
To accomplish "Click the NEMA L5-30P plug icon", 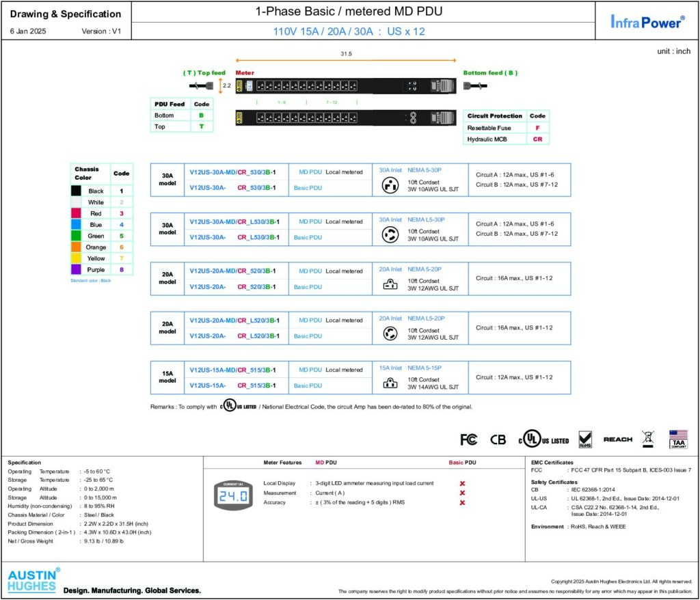I will pyautogui.click(x=390, y=234).
